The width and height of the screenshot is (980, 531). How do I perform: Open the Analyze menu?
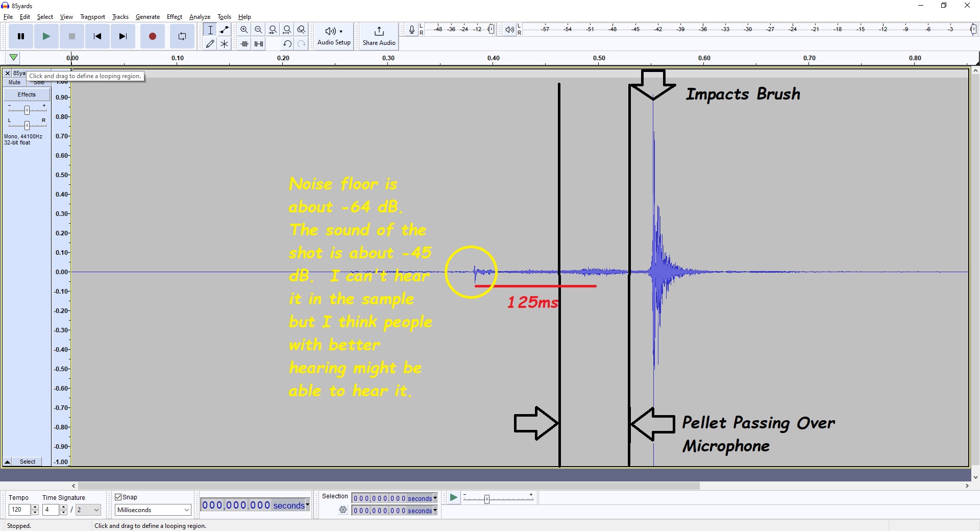click(200, 17)
